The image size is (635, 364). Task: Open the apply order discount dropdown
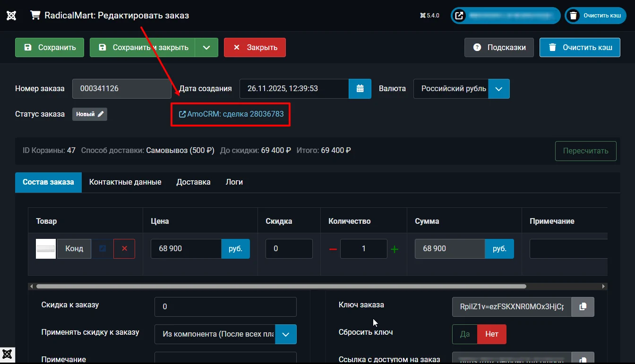point(285,334)
